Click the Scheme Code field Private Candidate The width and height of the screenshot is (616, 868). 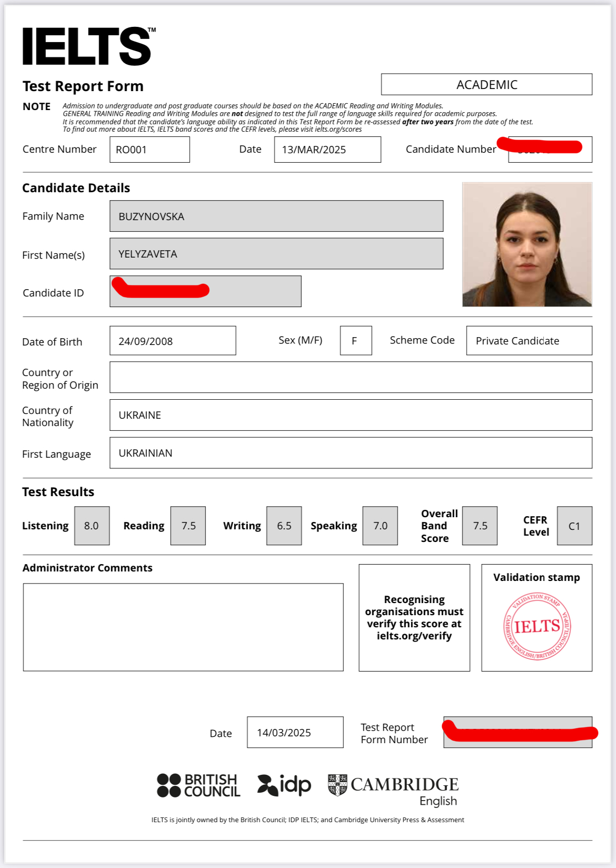pos(529,341)
